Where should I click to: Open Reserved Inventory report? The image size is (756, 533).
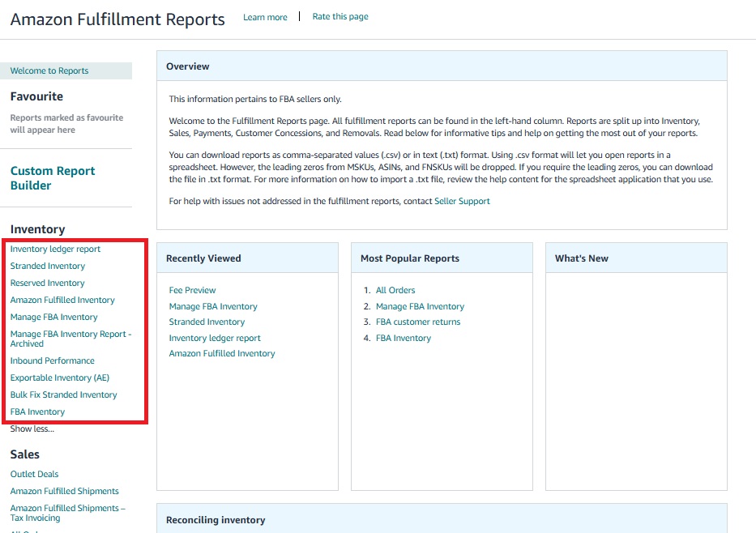coord(47,283)
